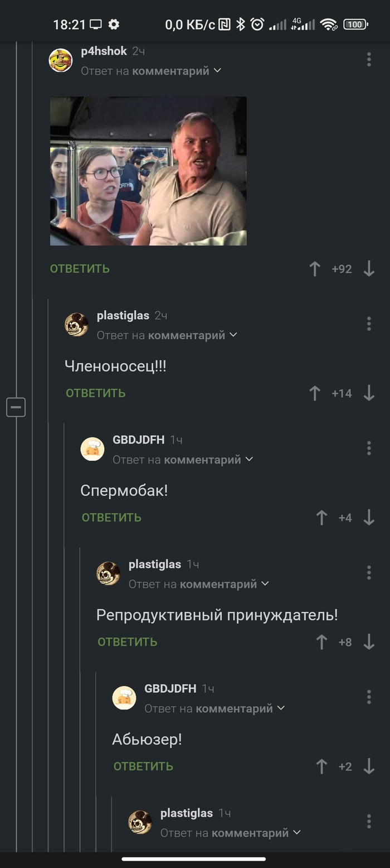
Task: Tap p4hshok's avatar picture
Action: point(61,60)
